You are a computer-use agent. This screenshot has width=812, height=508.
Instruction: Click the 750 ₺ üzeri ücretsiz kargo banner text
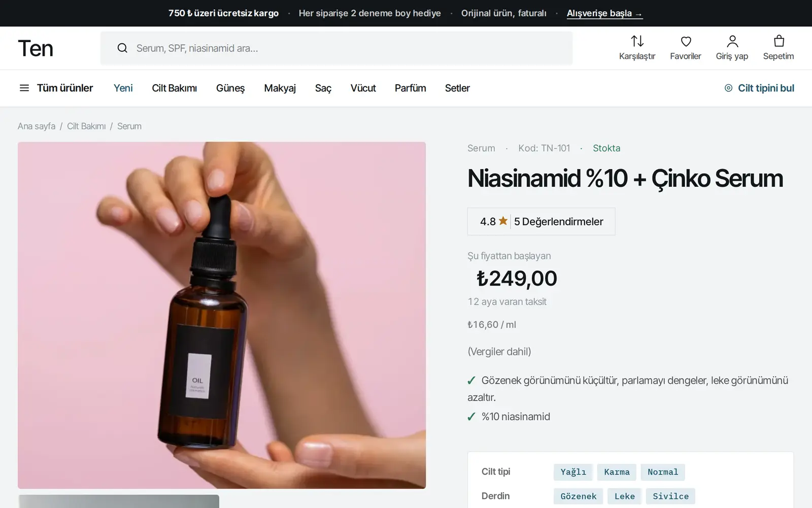coord(223,13)
